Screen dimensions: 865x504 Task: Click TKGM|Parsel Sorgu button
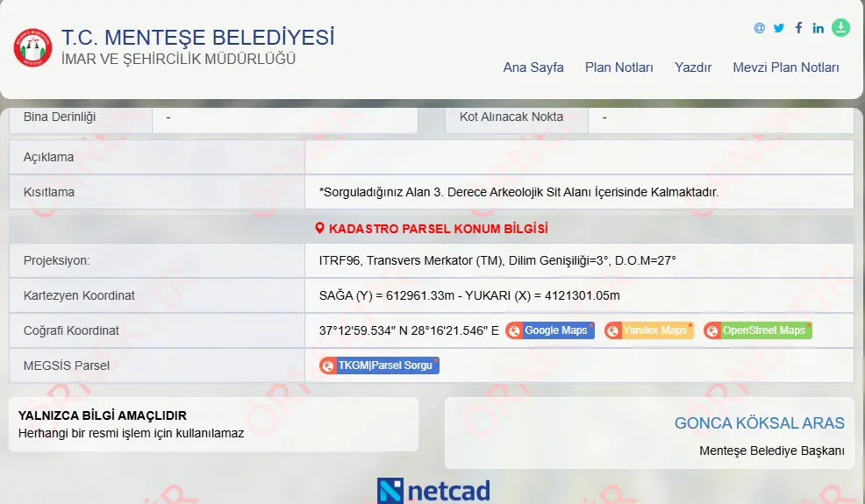[x=379, y=365]
